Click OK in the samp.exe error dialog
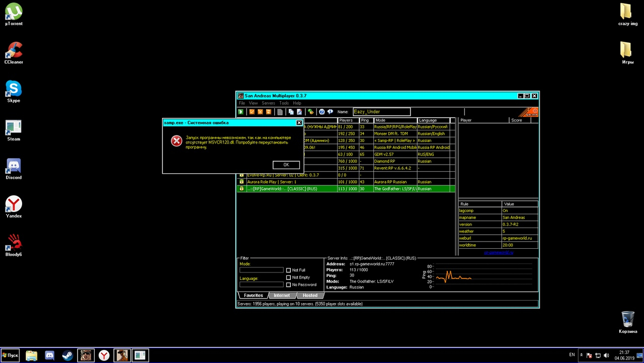This screenshot has height=363, width=644. pos(286,165)
